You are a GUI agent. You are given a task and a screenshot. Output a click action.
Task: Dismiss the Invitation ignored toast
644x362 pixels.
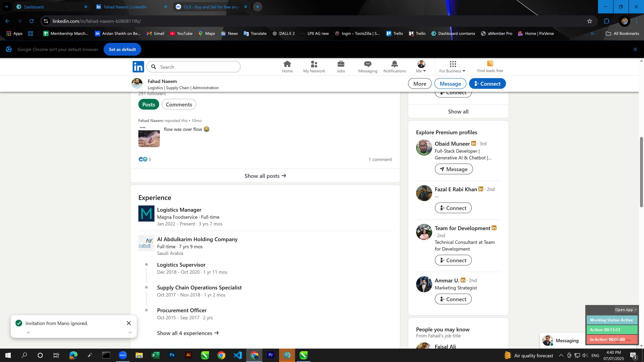click(x=129, y=323)
